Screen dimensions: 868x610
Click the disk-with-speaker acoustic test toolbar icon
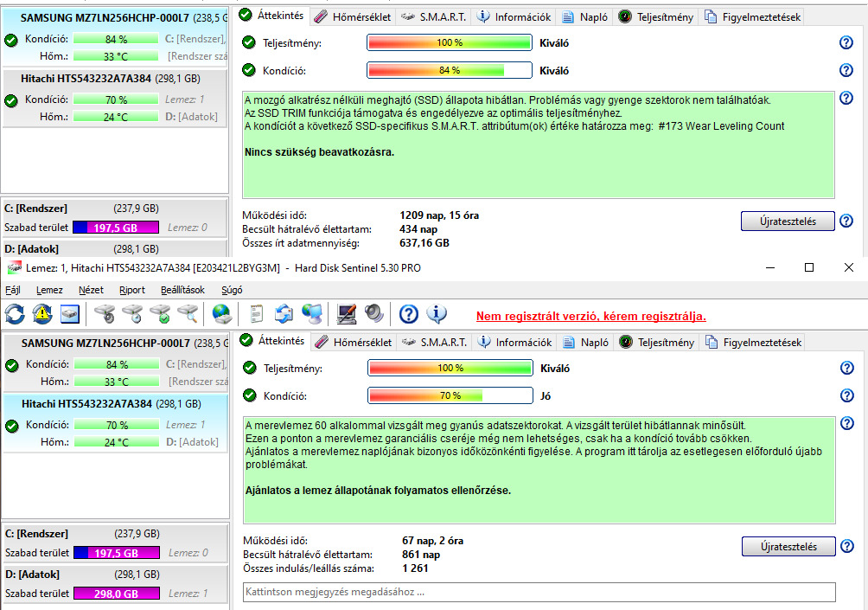click(x=105, y=314)
